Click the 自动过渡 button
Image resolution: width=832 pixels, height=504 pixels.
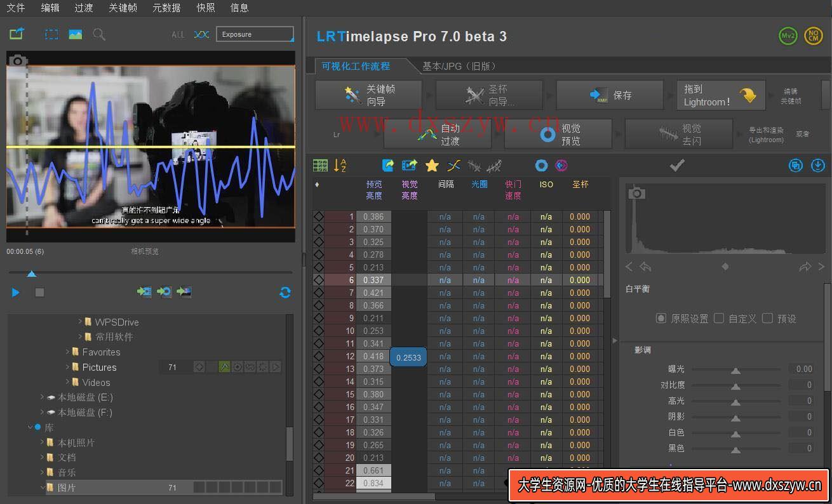click(x=438, y=134)
